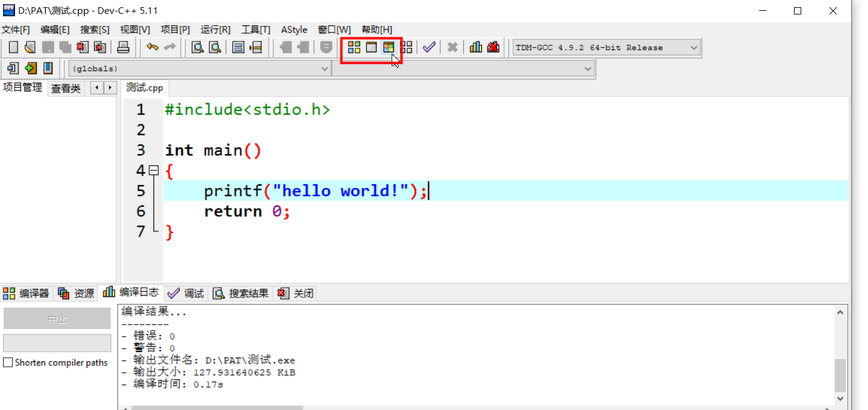Click the first icon left of green plus
Image resolution: width=868 pixels, height=410 pixels.
(13, 68)
